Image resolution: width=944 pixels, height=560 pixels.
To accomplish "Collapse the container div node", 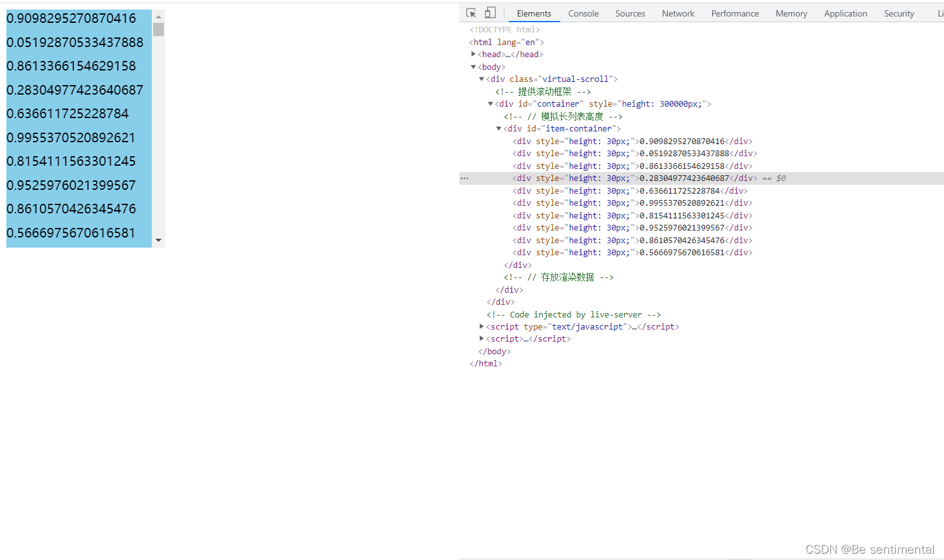I will [490, 103].
